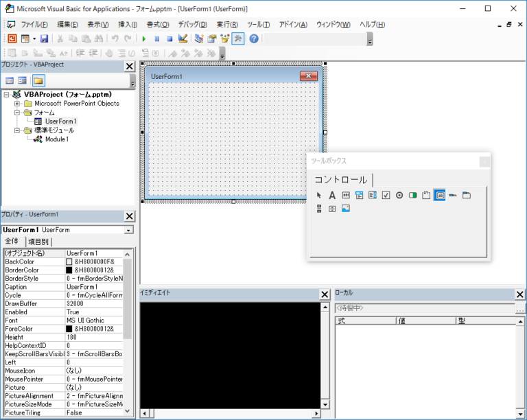Click the green Run macro play icon
The width and height of the screenshot is (527, 420).
(144, 39)
